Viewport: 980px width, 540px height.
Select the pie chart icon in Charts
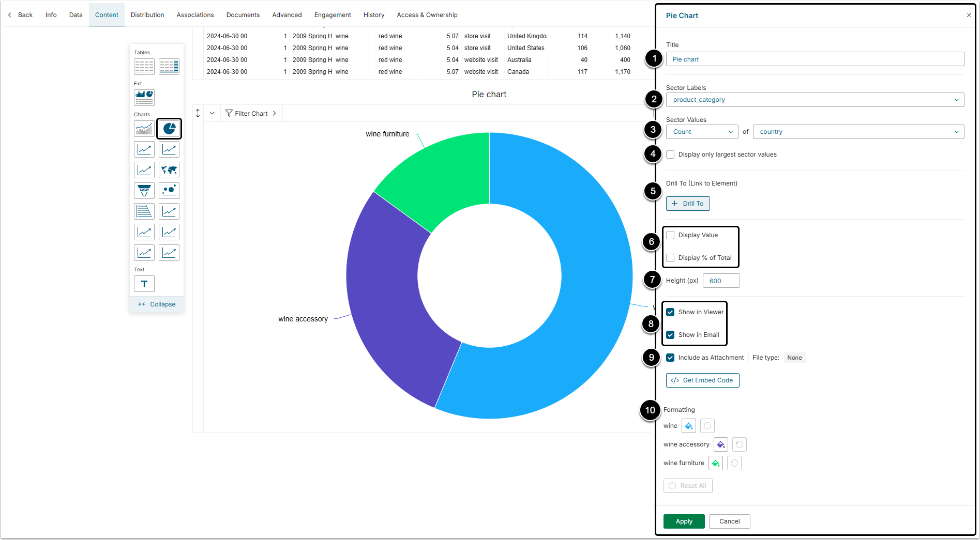point(169,129)
